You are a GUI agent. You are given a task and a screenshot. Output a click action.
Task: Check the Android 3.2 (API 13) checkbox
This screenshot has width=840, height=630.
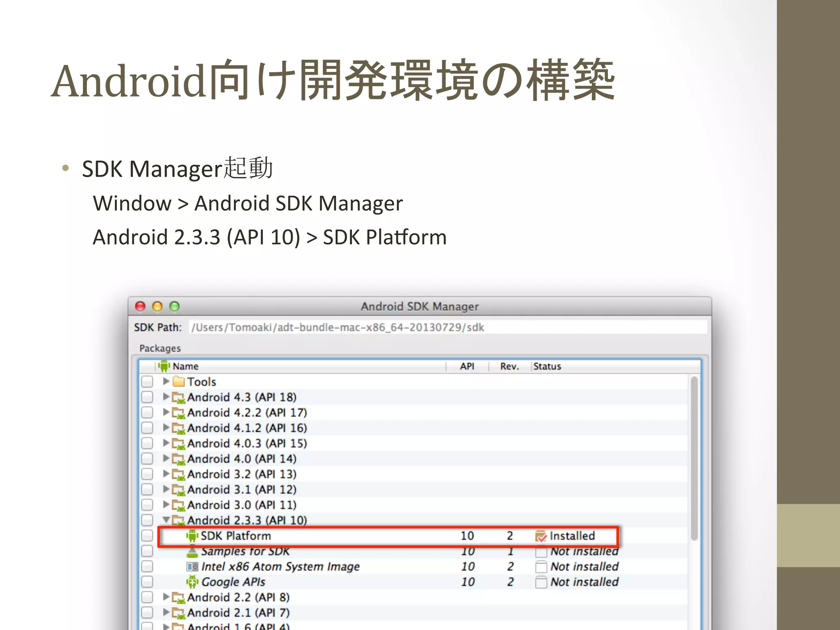(147, 474)
